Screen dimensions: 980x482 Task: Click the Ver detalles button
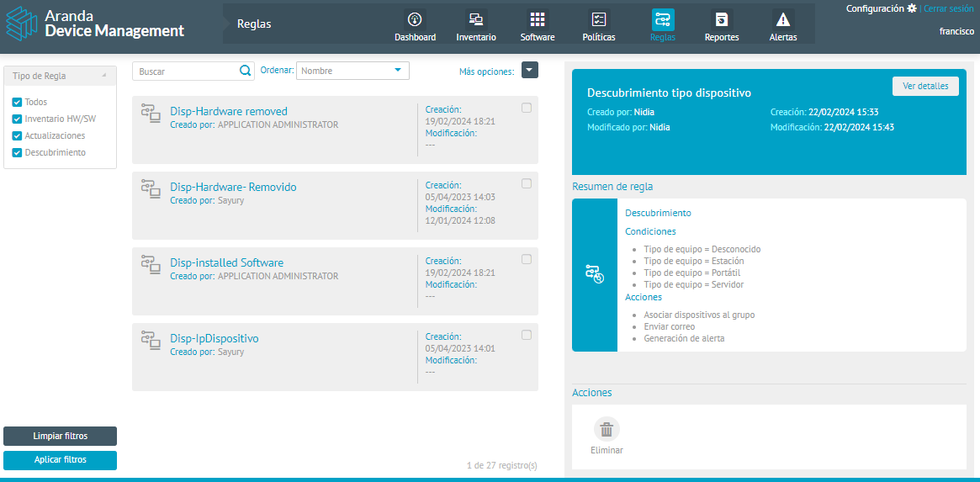pyautogui.click(x=924, y=86)
